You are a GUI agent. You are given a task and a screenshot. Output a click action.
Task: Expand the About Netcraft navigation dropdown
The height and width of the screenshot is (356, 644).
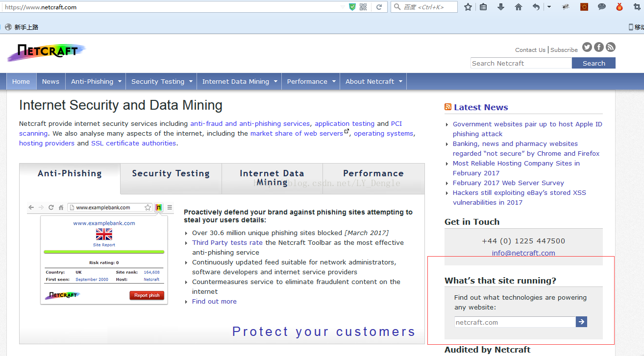(x=373, y=81)
